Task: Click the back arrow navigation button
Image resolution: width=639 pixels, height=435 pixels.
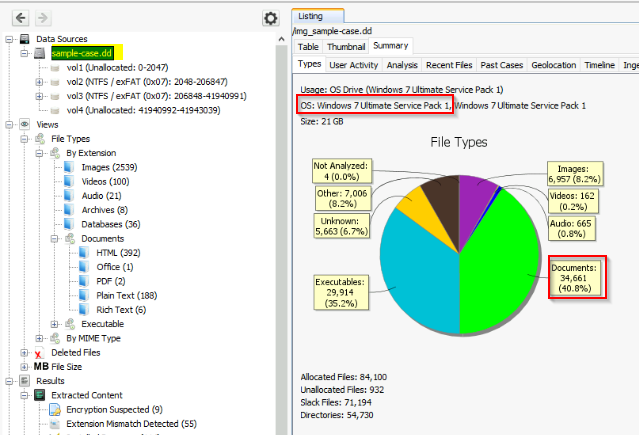Action: [20, 18]
